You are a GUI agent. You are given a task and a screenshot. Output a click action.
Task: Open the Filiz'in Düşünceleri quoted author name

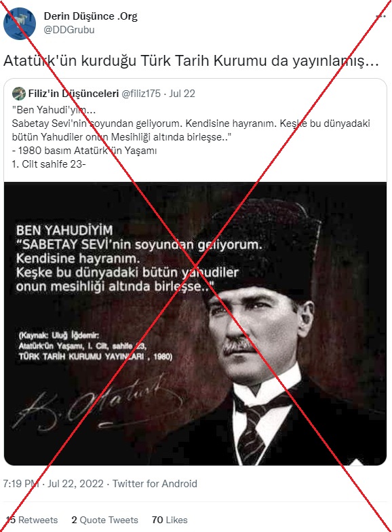pyautogui.click(x=73, y=94)
